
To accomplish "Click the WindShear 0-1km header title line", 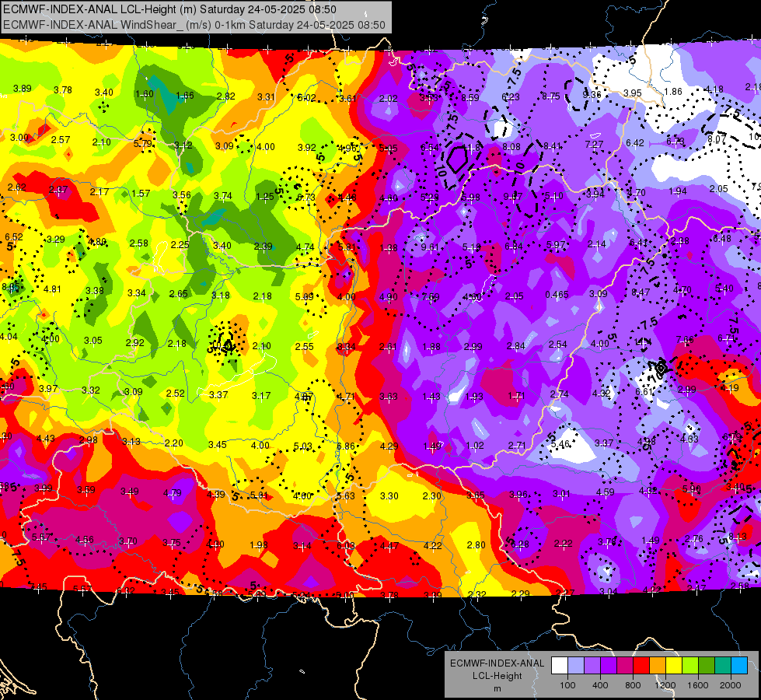I will pos(194,25).
